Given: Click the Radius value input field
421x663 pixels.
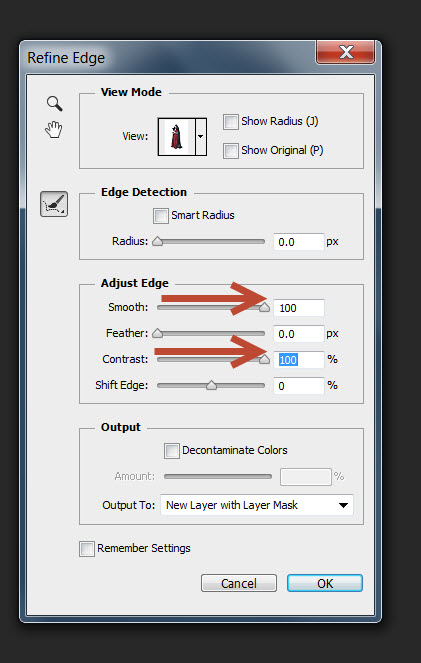Looking at the screenshot, I should [299, 242].
